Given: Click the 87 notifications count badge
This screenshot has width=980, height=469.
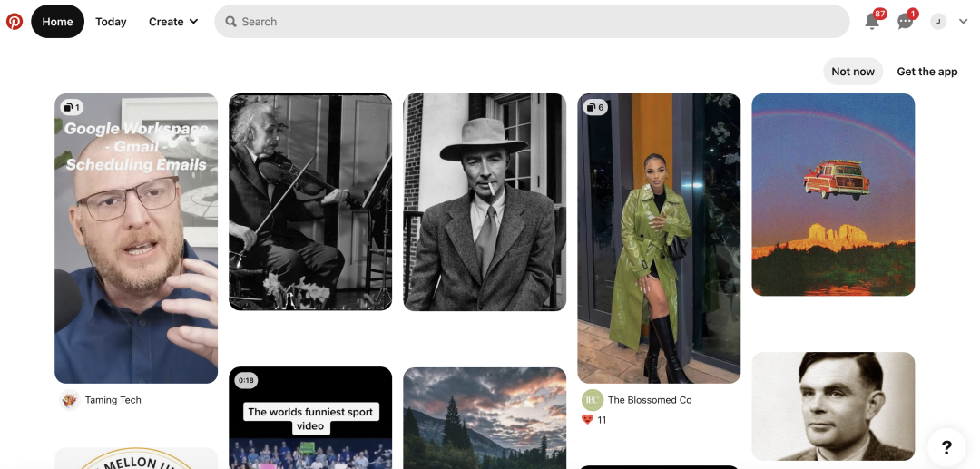Looking at the screenshot, I should point(880,14).
